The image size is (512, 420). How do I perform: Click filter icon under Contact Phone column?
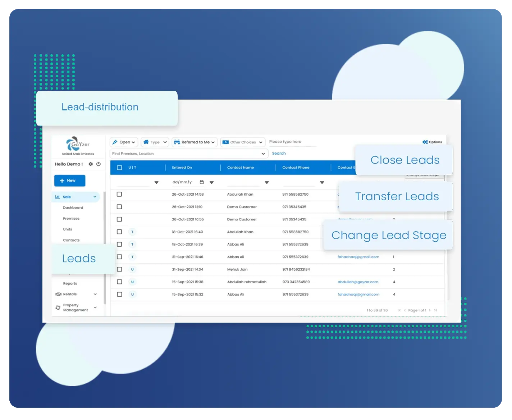click(x=322, y=183)
